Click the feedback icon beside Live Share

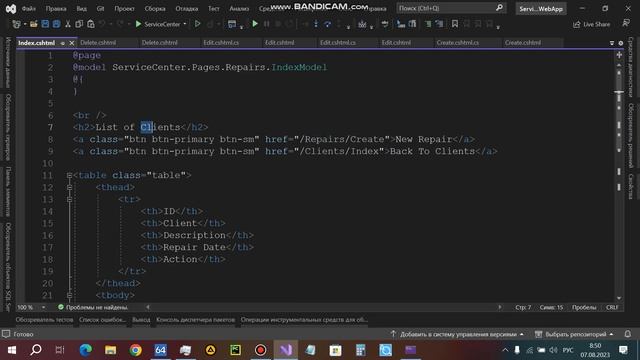click(x=626, y=24)
